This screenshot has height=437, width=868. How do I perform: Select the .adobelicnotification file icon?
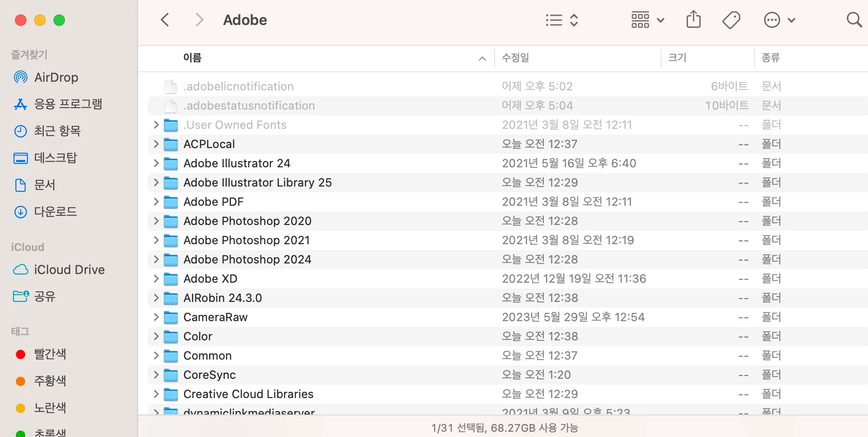(171, 87)
